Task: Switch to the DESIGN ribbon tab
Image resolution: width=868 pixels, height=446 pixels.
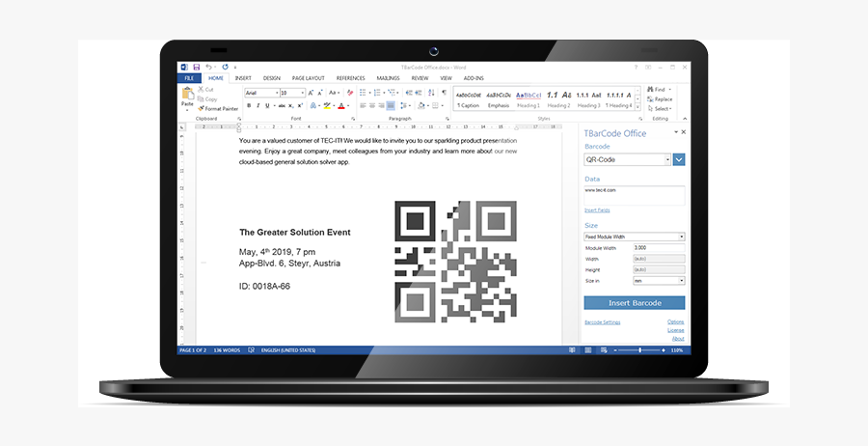Action: point(271,78)
